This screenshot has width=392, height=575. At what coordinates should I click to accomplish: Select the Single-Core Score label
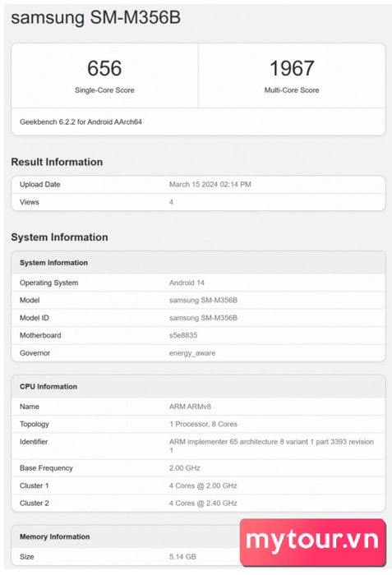[x=104, y=90]
